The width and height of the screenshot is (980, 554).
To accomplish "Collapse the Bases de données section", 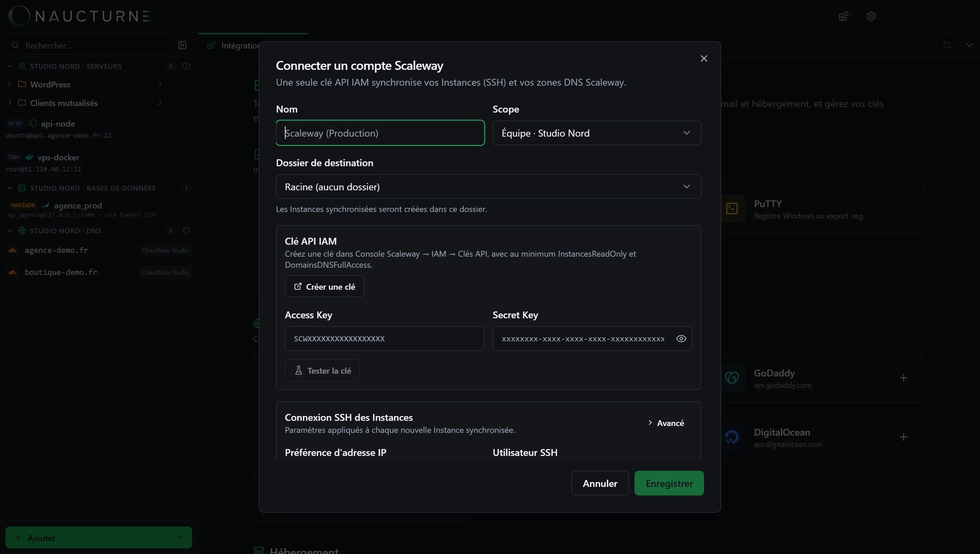I will [x=10, y=188].
